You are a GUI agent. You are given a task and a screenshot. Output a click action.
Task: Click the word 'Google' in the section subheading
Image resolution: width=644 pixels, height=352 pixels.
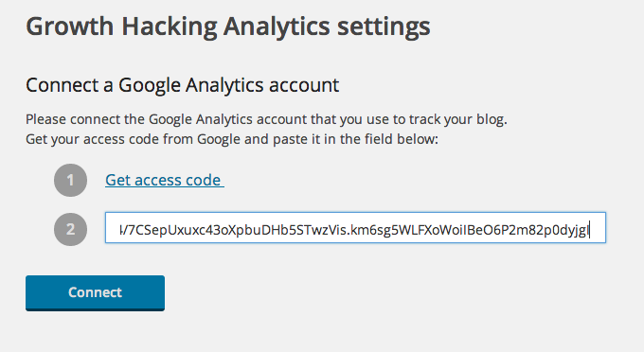click(150, 85)
